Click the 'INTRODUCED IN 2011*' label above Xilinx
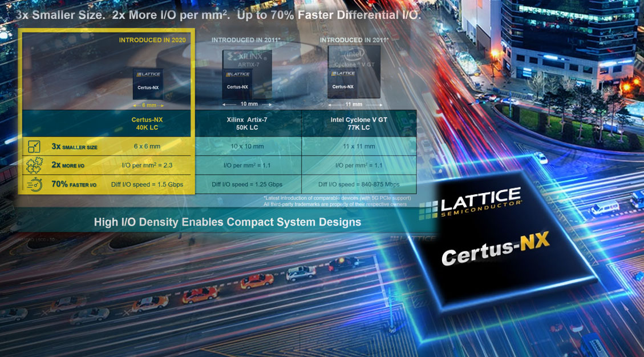644x357 pixels. click(x=246, y=40)
